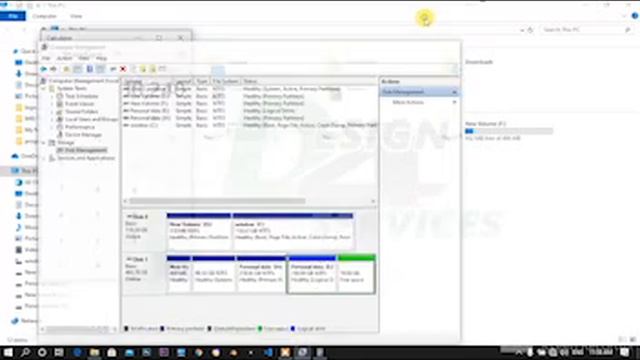
Task: Open the Help menu in Computer Management
Action: [x=101, y=58]
